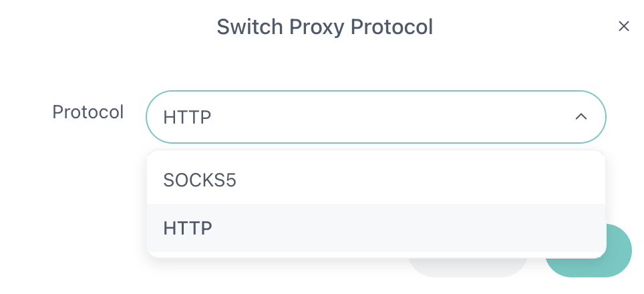Image resolution: width=644 pixels, height=294 pixels.
Task: Click the Protocol combo box showing HTTP
Action: [x=375, y=117]
